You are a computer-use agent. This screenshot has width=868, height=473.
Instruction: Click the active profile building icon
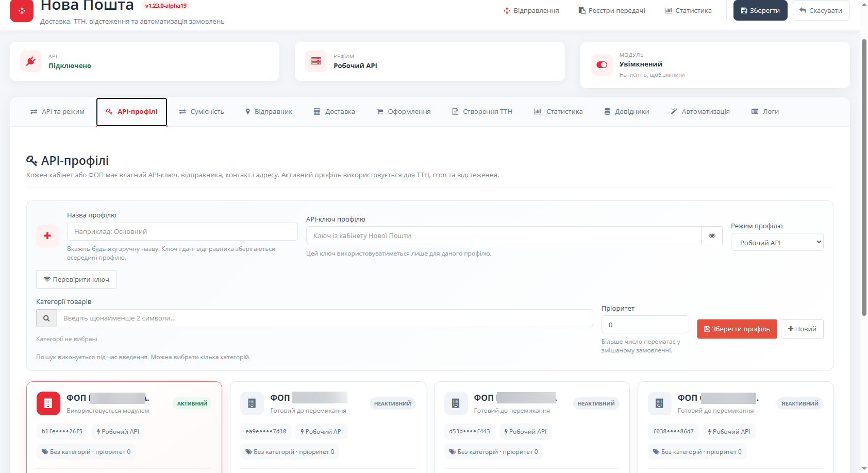(48, 403)
